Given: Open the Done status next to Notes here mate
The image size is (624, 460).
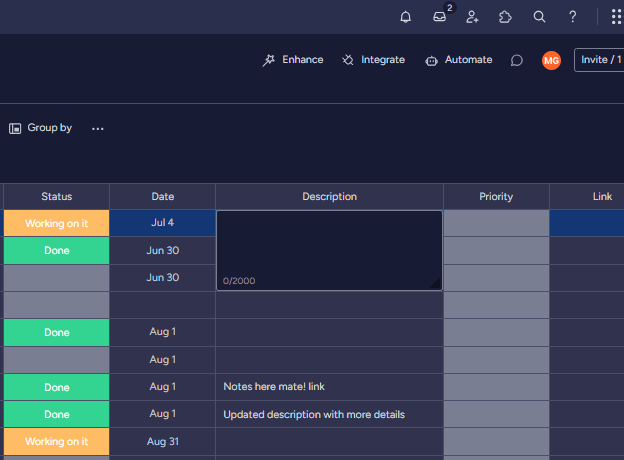Looking at the screenshot, I should click(x=57, y=387).
